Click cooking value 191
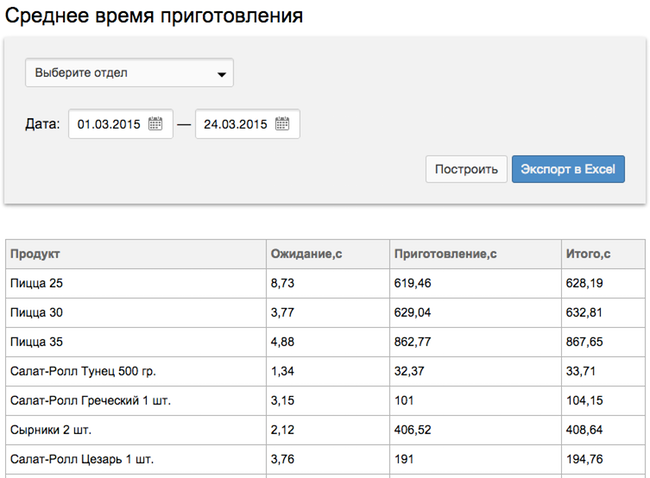The height and width of the screenshot is (478, 650). point(404,459)
